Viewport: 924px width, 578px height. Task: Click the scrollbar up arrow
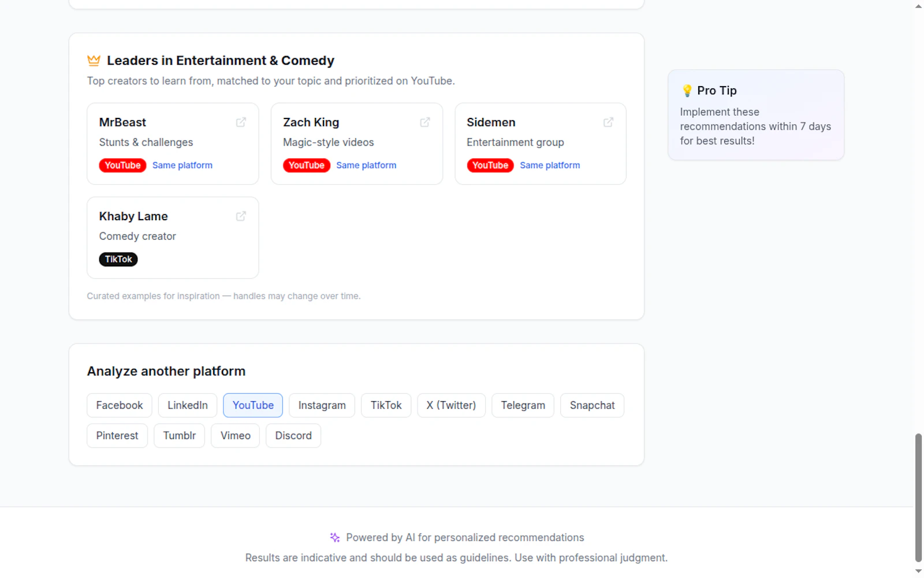918,6
